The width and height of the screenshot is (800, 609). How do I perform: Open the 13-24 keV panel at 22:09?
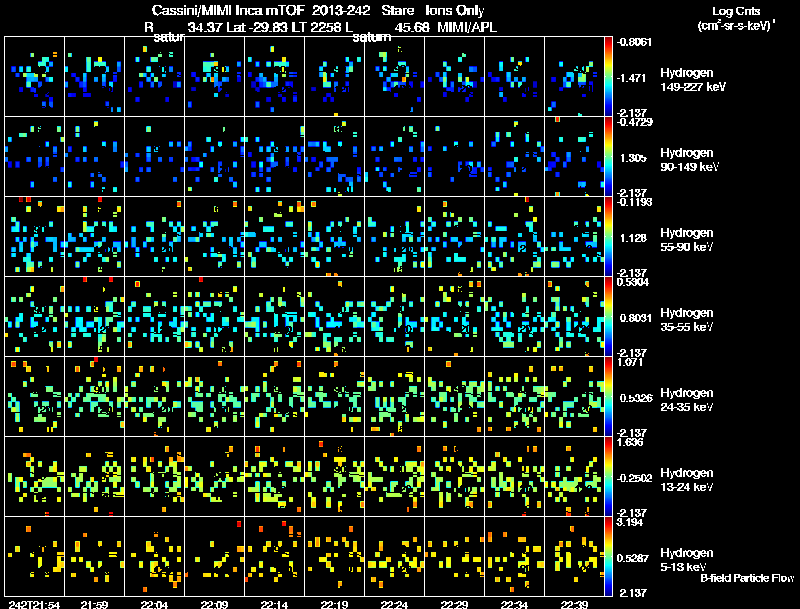click(x=214, y=477)
